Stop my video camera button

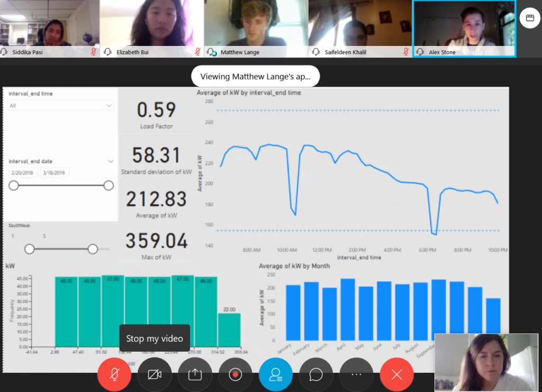(154, 375)
